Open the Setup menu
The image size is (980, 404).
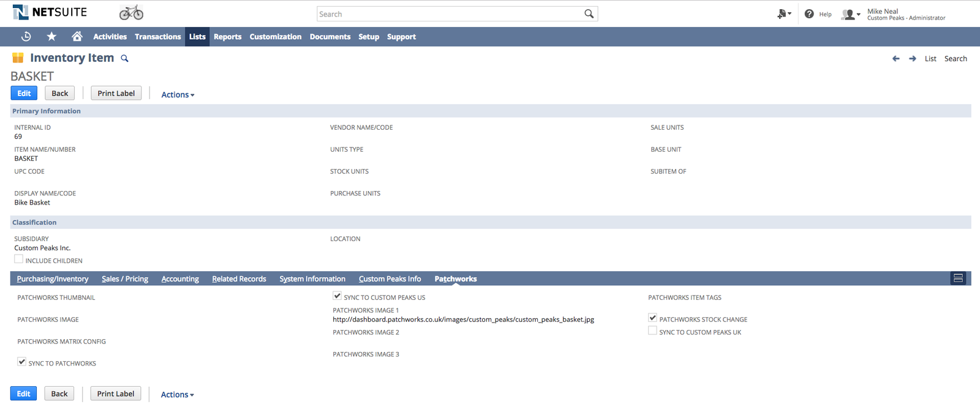369,37
